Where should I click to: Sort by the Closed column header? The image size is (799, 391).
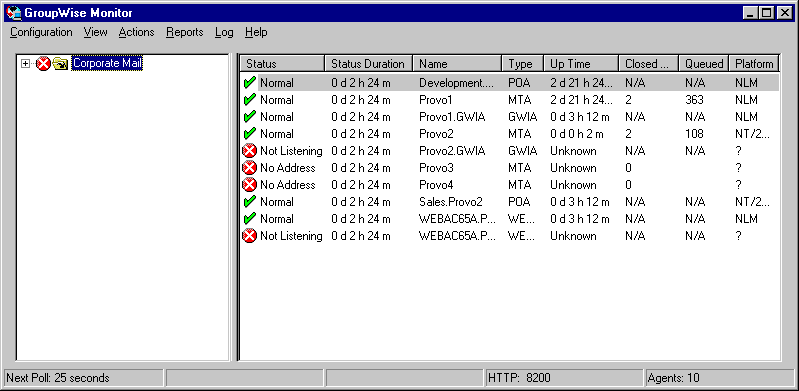[649, 64]
